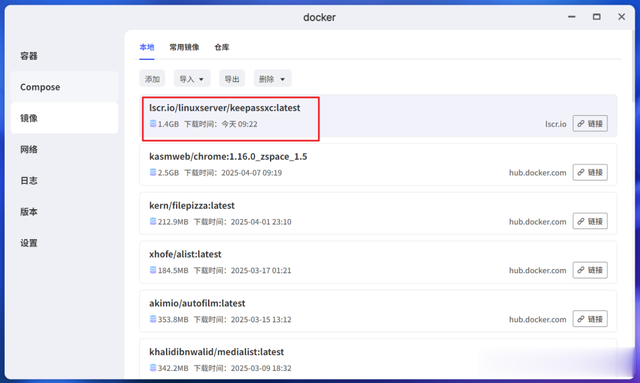The height and width of the screenshot is (383, 640).
Task: Click size icon beside 1.4GB
Action: tap(153, 123)
